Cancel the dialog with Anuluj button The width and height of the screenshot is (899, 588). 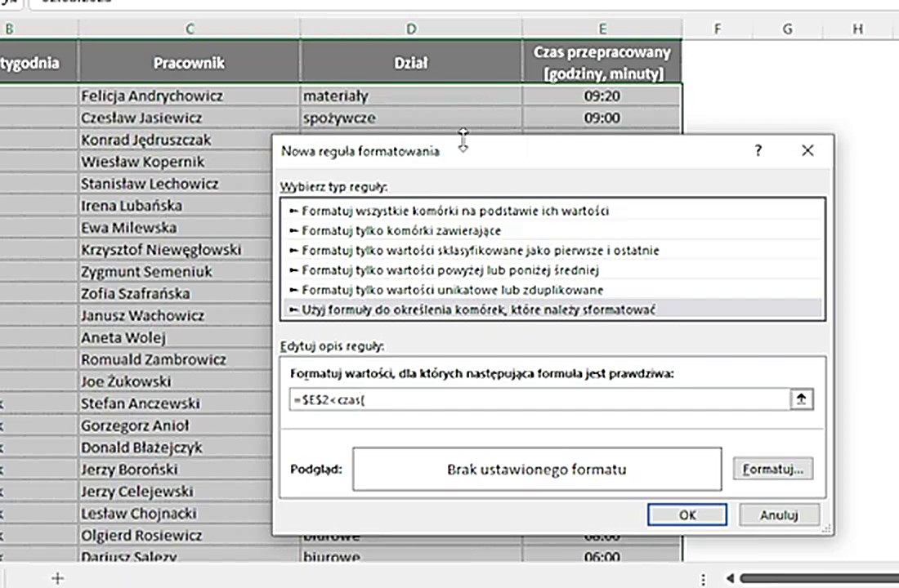(x=779, y=514)
